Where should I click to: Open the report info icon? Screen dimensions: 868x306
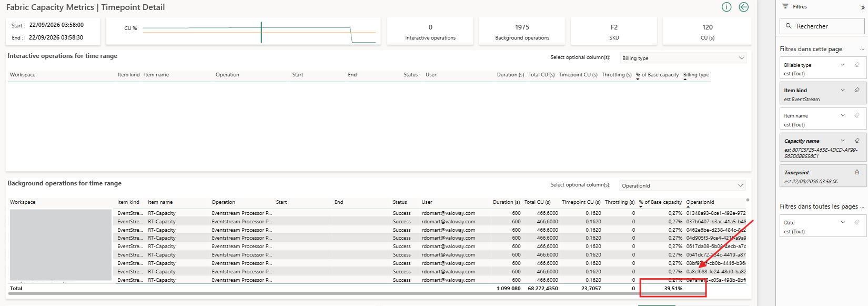(x=726, y=7)
